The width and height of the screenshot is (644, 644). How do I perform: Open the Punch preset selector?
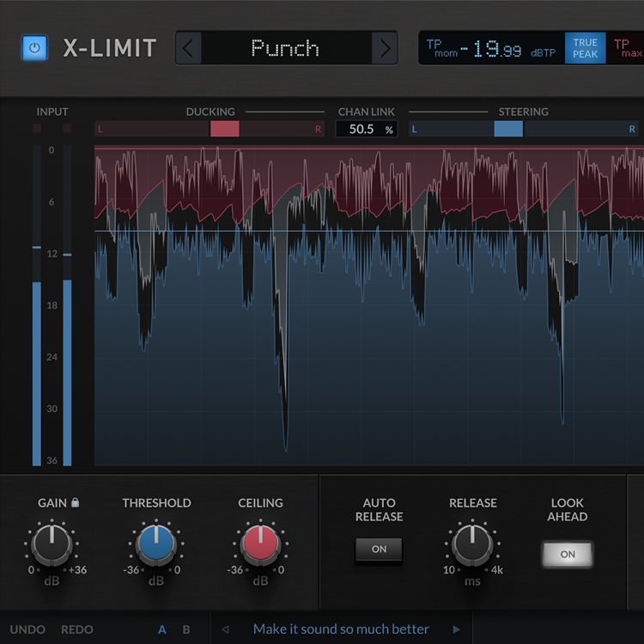pyautogui.click(x=285, y=48)
